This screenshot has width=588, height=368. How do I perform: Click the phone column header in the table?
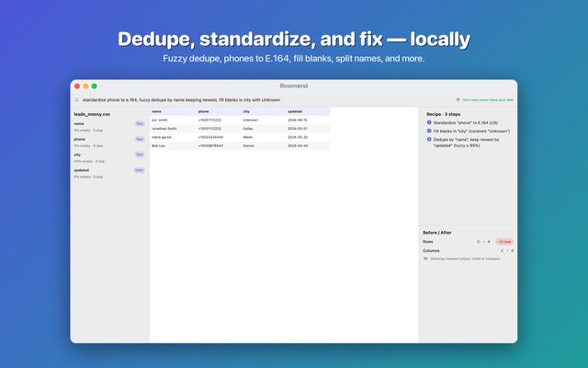pos(204,111)
